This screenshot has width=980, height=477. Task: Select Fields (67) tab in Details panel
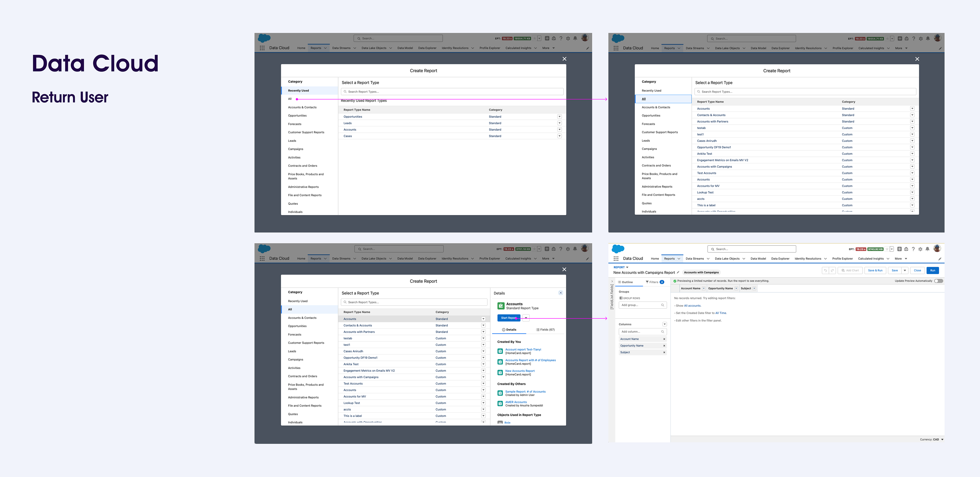545,330
